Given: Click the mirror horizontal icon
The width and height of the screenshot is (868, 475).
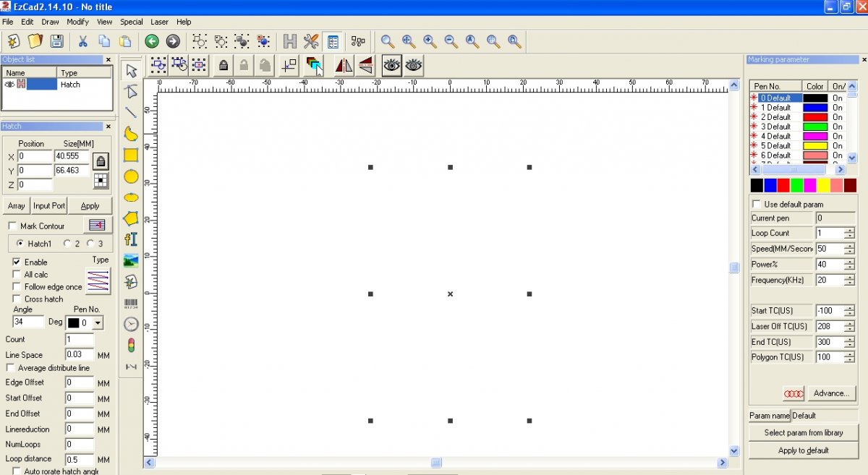Looking at the screenshot, I should pyautogui.click(x=344, y=66).
